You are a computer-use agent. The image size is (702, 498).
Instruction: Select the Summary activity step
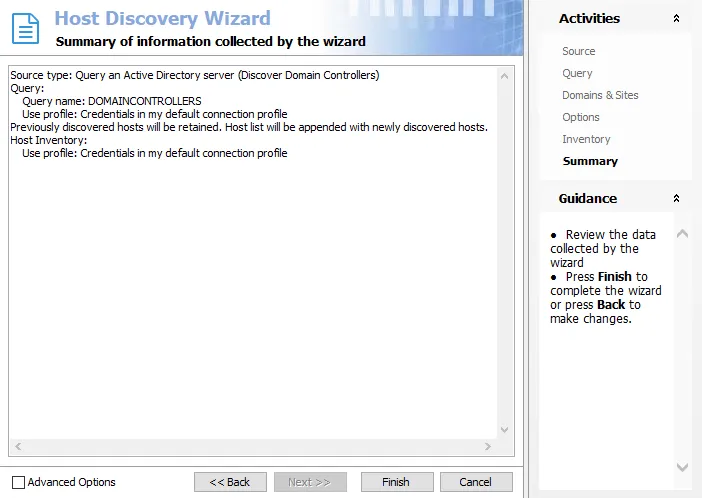click(x=590, y=161)
